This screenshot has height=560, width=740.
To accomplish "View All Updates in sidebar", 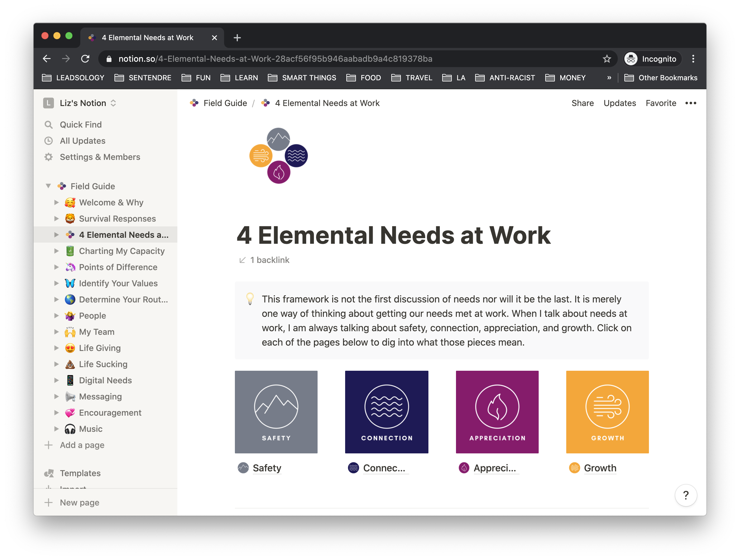I will tap(82, 141).
